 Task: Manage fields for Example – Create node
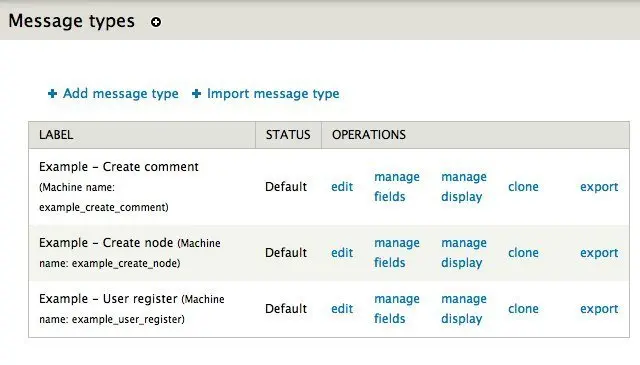397,253
